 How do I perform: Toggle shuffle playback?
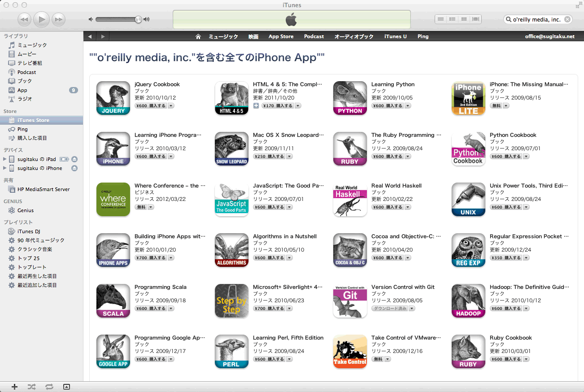coord(32,387)
